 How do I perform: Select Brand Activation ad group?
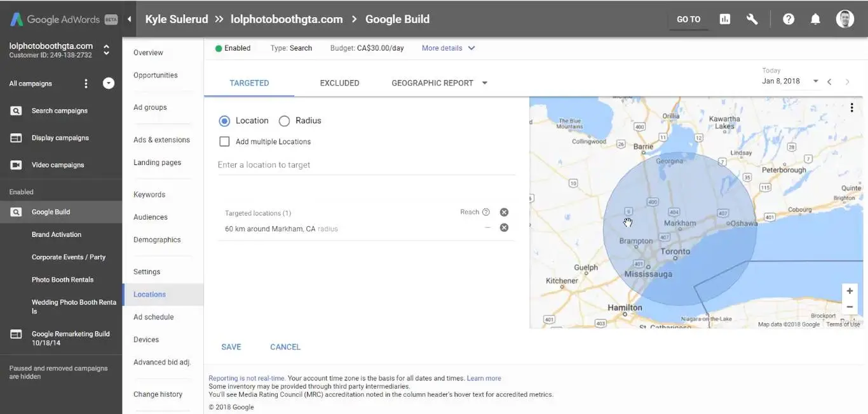pyautogui.click(x=57, y=234)
